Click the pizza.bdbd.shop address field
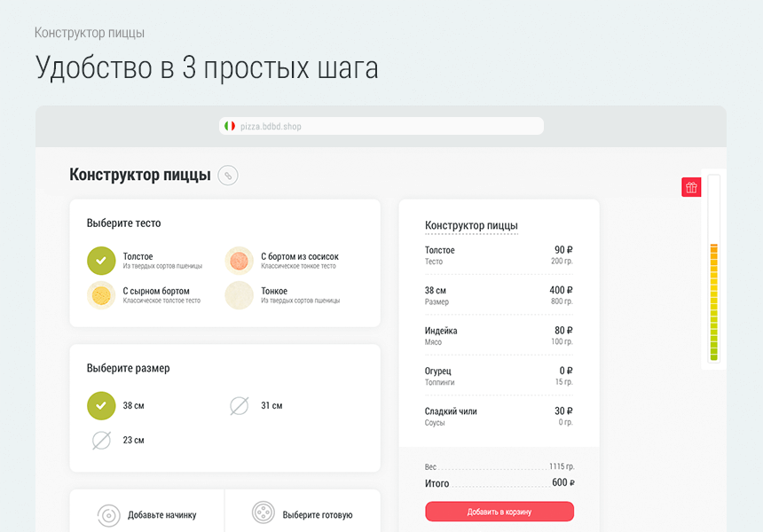The height and width of the screenshot is (532, 763). [381, 126]
